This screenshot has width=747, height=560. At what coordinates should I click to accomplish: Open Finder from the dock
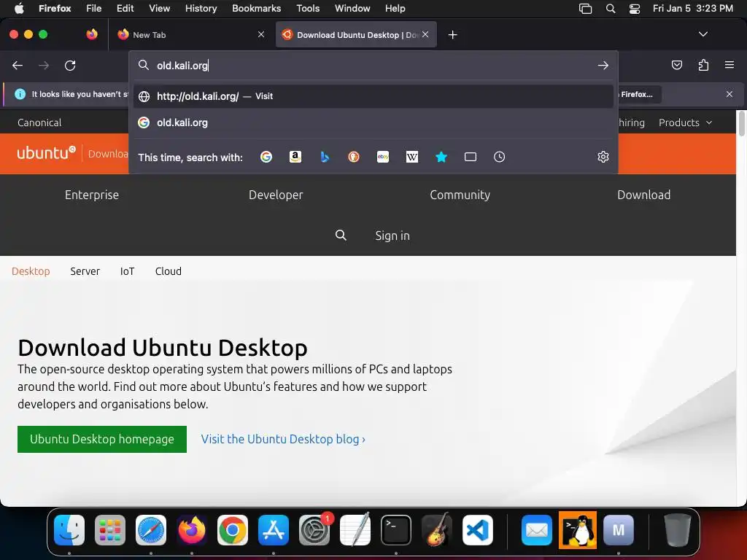[69, 530]
